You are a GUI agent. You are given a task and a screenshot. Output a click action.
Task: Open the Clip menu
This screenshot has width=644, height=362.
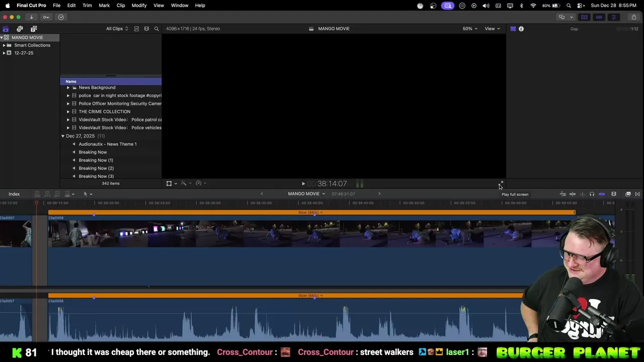(x=121, y=6)
